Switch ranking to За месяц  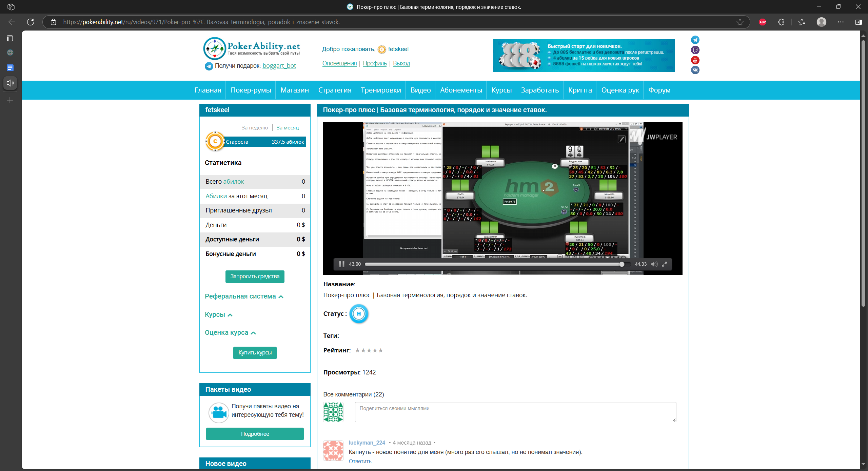288,128
